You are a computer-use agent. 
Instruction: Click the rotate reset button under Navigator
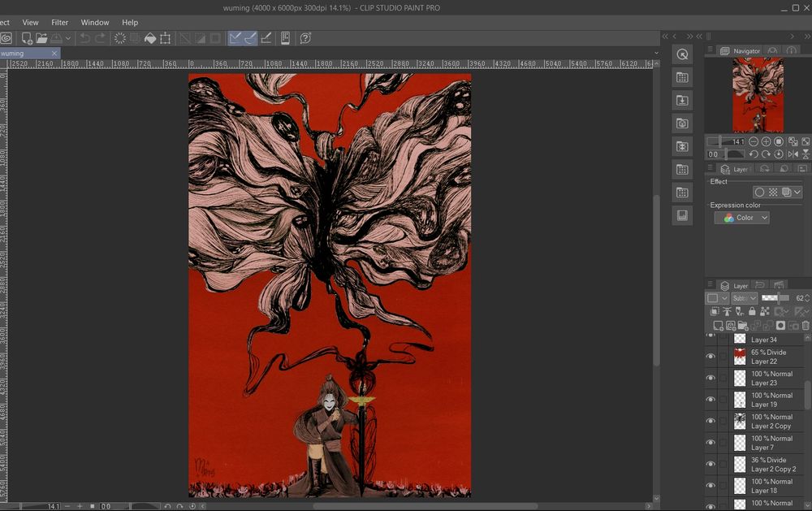tap(778, 154)
